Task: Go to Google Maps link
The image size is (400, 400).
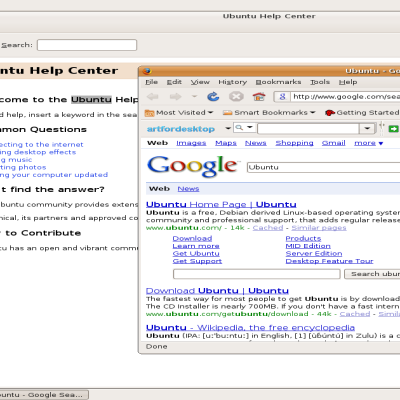Action: tap(226, 143)
